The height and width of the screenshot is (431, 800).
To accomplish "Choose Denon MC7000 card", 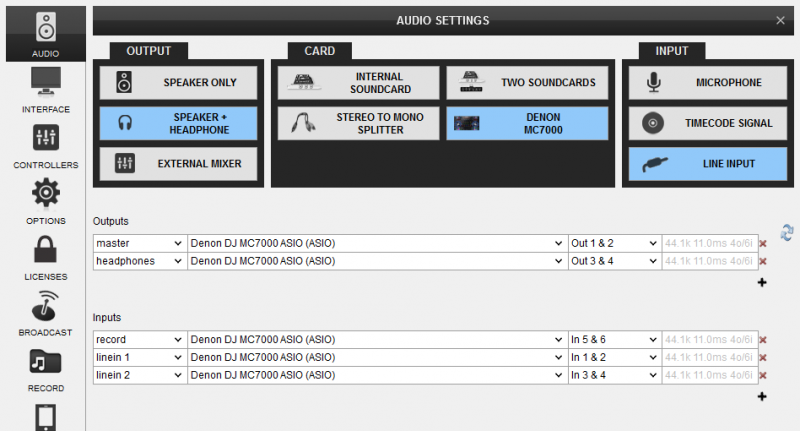I will (x=527, y=123).
